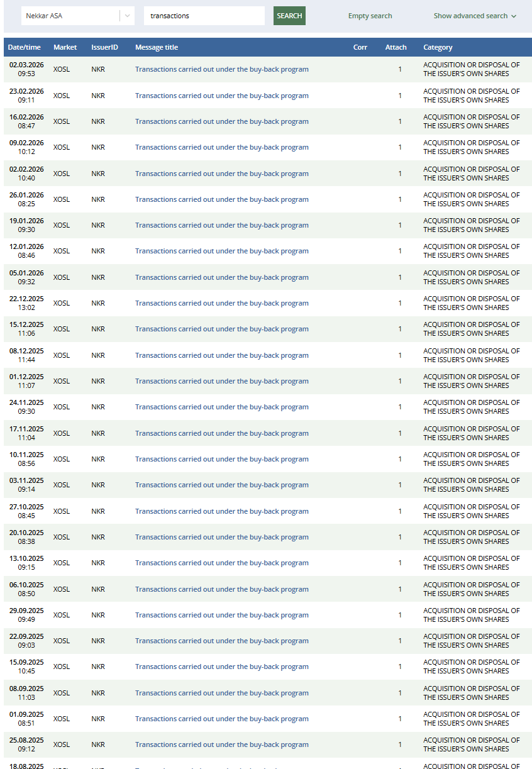Open attachment count for 10.11.2025 message

coord(400,459)
